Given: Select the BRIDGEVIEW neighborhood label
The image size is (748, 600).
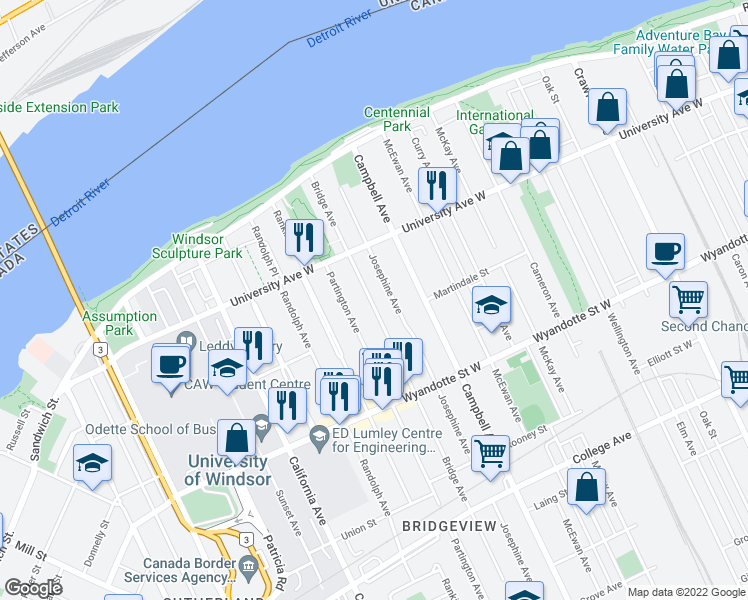Looking at the screenshot, I should click(x=449, y=526).
